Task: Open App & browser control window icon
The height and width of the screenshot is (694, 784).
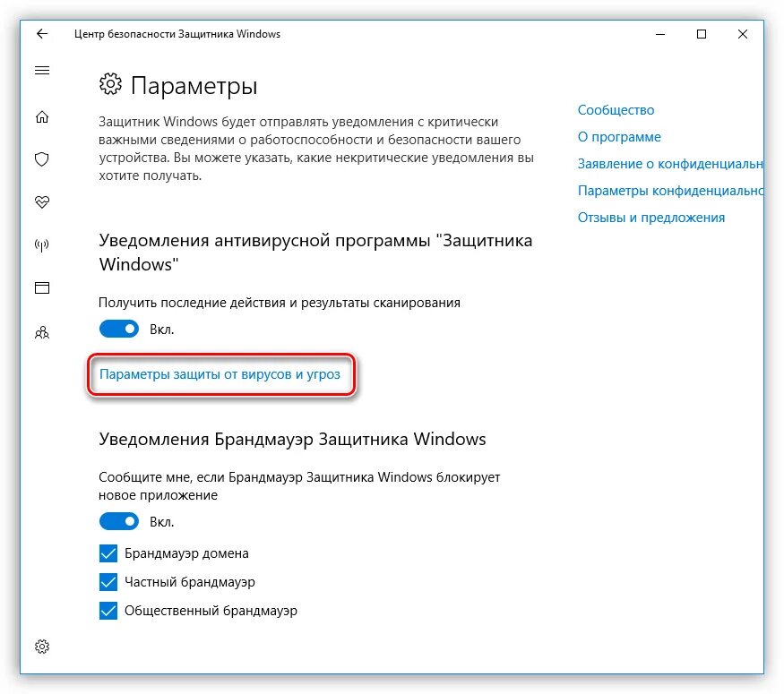Action: tap(42, 287)
